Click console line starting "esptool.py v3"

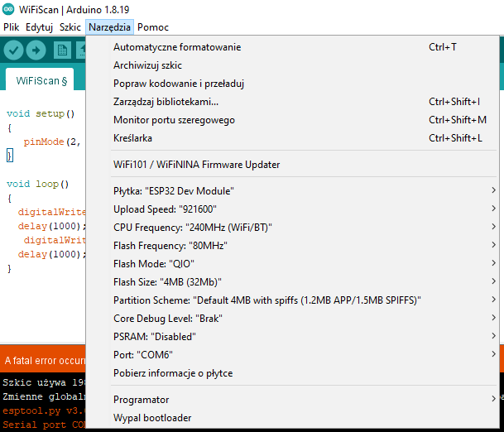[44, 410]
